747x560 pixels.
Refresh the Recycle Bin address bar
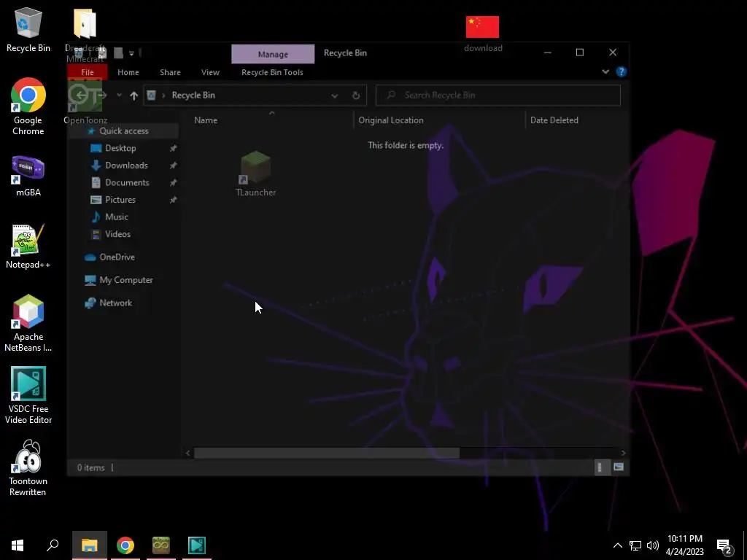(355, 96)
